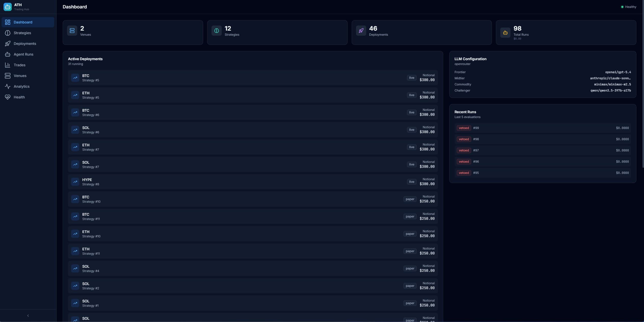Toggle the live badge on HYPE Strategy #8
This screenshot has height=322, width=644.
411,182
